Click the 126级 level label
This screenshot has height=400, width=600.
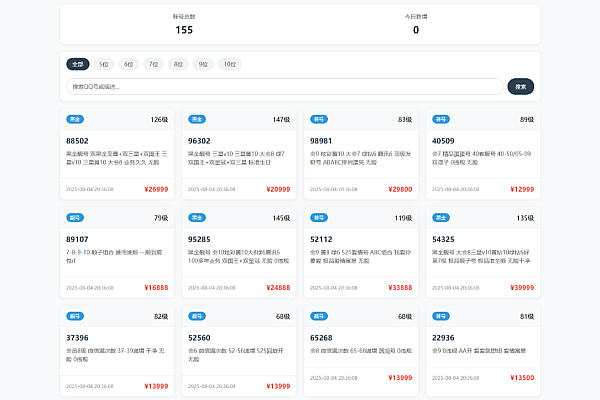[159, 120]
